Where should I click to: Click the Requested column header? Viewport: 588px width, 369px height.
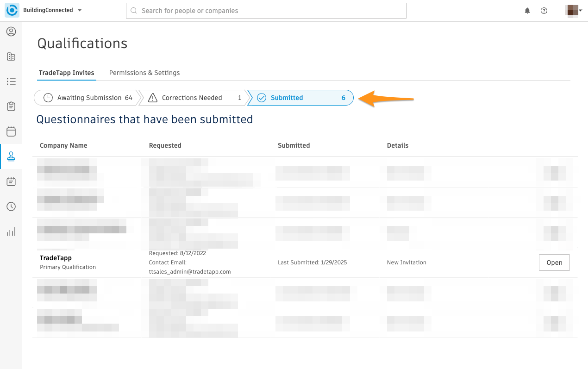[165, 145]
